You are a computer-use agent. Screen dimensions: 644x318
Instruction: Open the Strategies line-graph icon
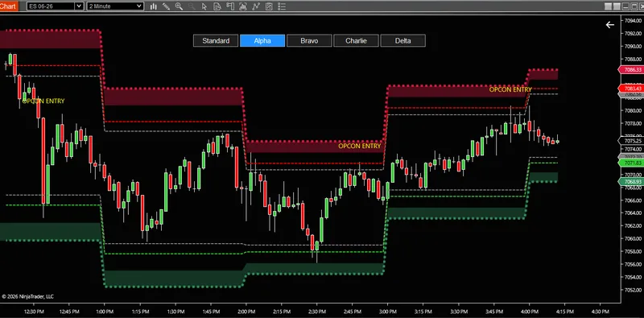[256, 6]
